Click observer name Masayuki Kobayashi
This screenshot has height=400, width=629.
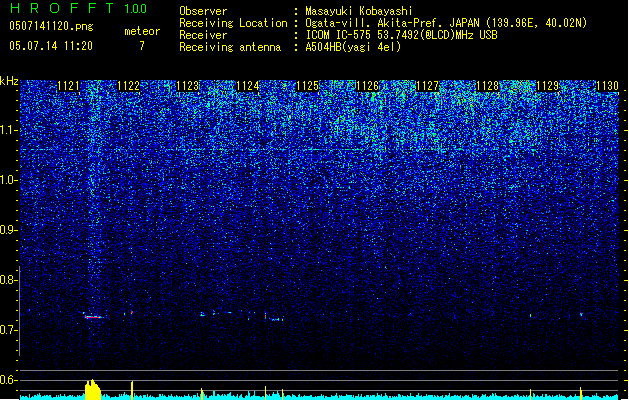coord(359,11)
